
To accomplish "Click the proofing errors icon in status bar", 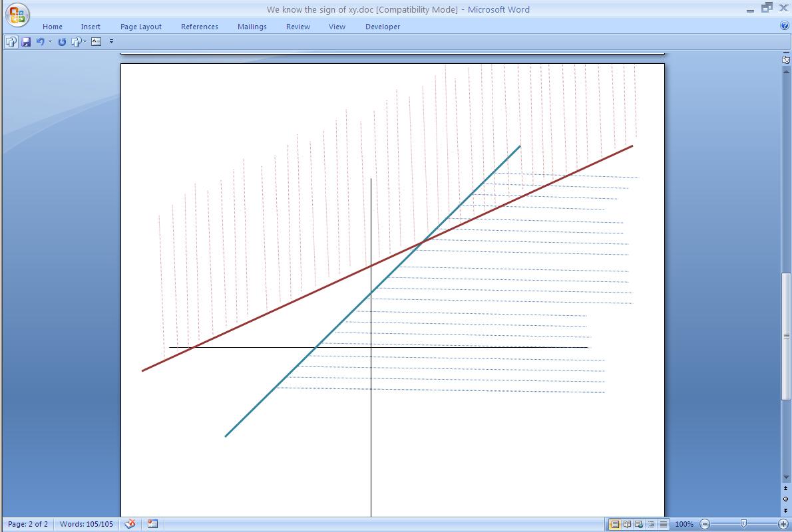I will [130, 524].
